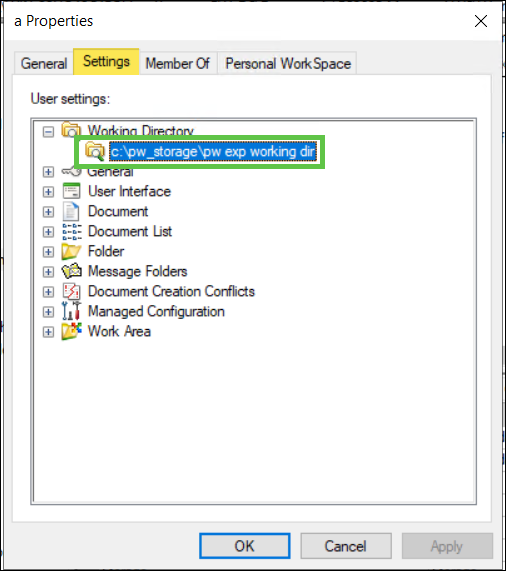Viewport: 506px width, 571px height.
Task: Click the Folder settings yellow folder icon
Action: point(71,252)
